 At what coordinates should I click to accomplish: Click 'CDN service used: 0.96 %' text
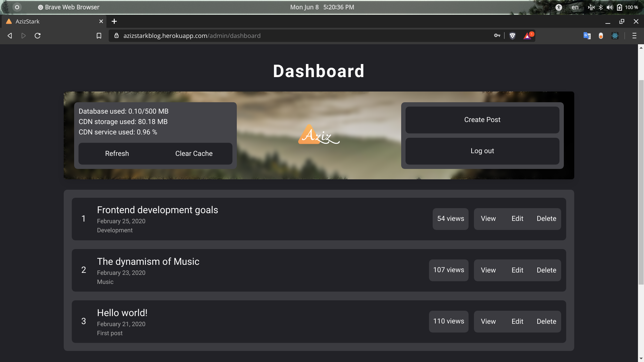point(118,132)
